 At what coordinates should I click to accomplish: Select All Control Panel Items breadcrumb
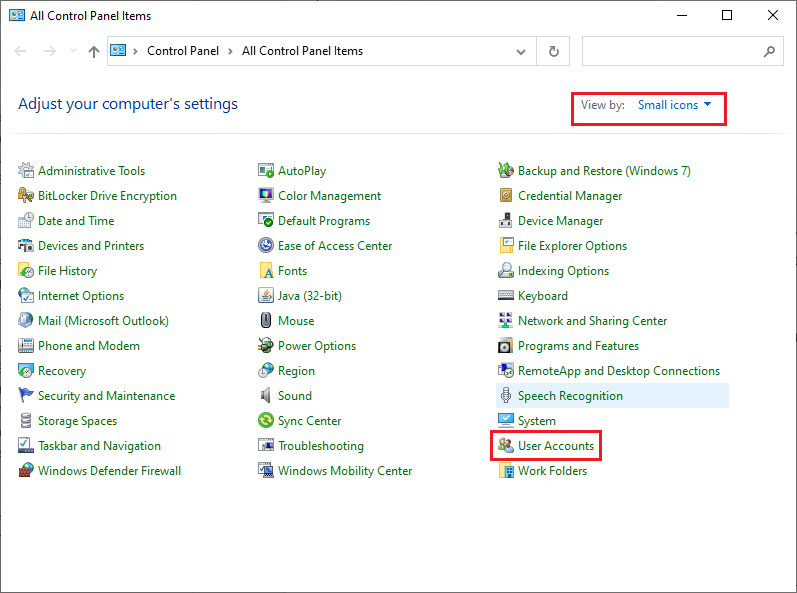click(302, 51)
